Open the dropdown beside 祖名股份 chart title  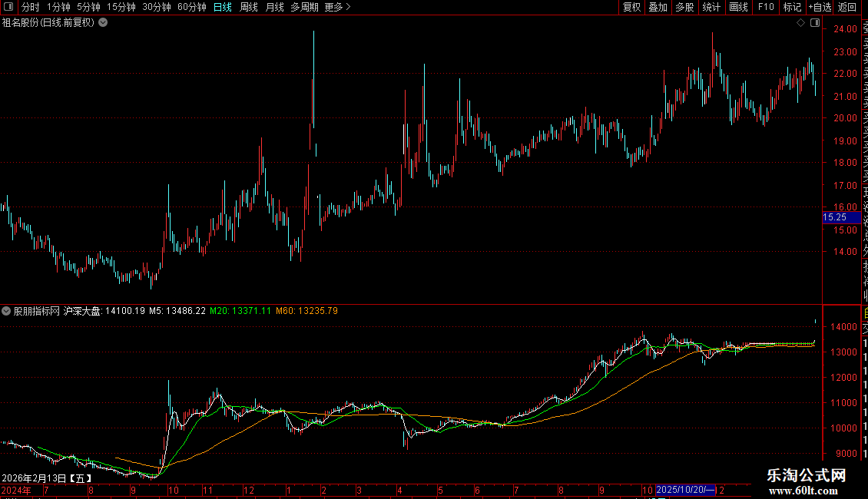point(103,23)
